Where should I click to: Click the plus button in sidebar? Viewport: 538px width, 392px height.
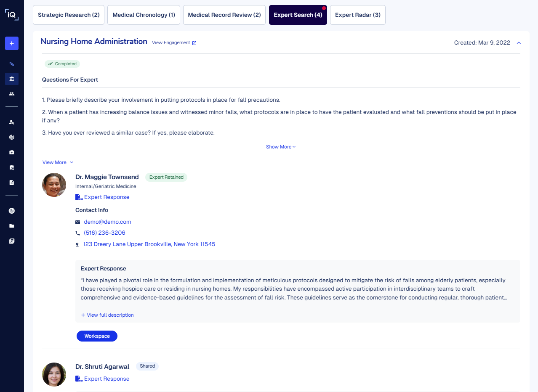tap(12, 43)
